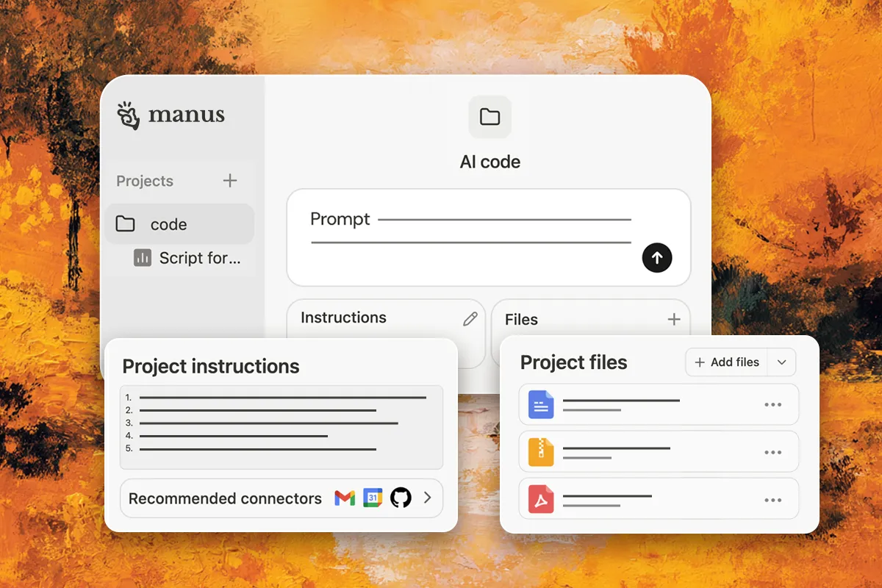Submit prompt with the up arrow button
This screenshot has width=882, height=588.
click(x=656, y=258)
